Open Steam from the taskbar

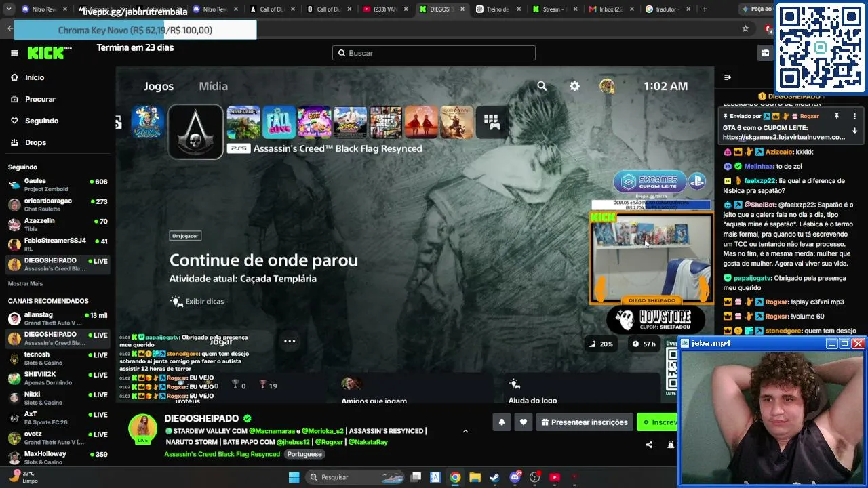coord(495,477)
